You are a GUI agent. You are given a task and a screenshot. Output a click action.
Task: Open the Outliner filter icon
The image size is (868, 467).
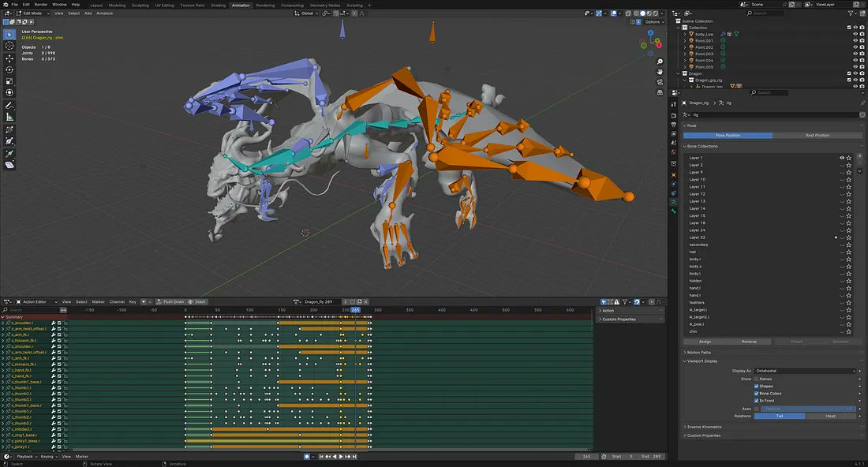coord(851,13)
